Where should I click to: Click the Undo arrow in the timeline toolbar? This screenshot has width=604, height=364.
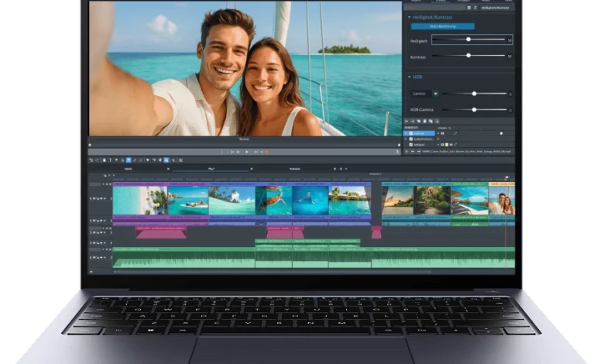point(92,160)
